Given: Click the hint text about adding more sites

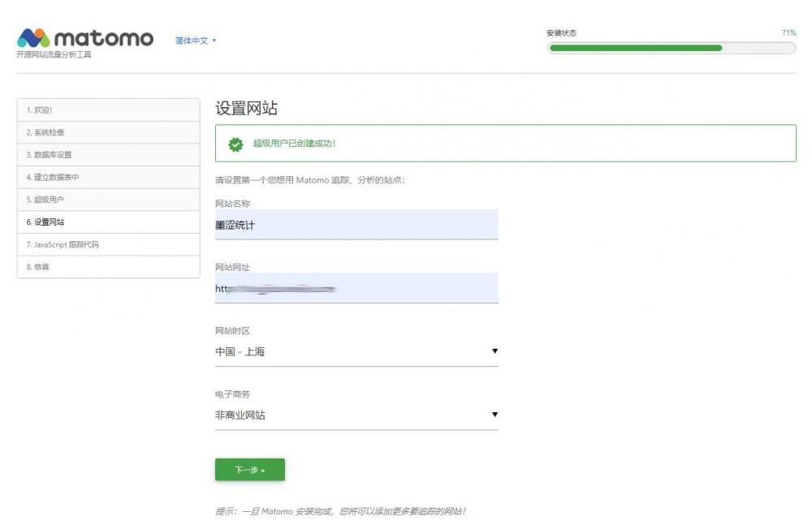Looking at the screenshot, I should pos(340,511).
